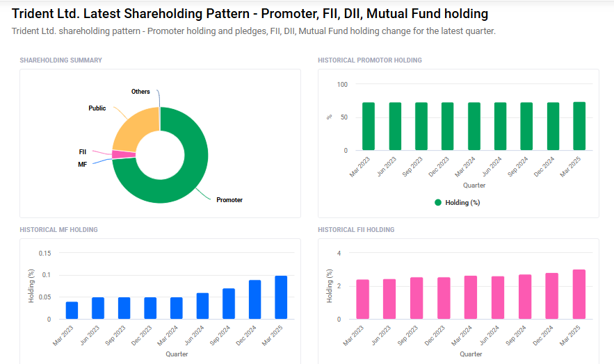Click the Holding (%) legend toggle
This screenshot has width=614, height=364.
pyautogui.click(x=458, y=203)
